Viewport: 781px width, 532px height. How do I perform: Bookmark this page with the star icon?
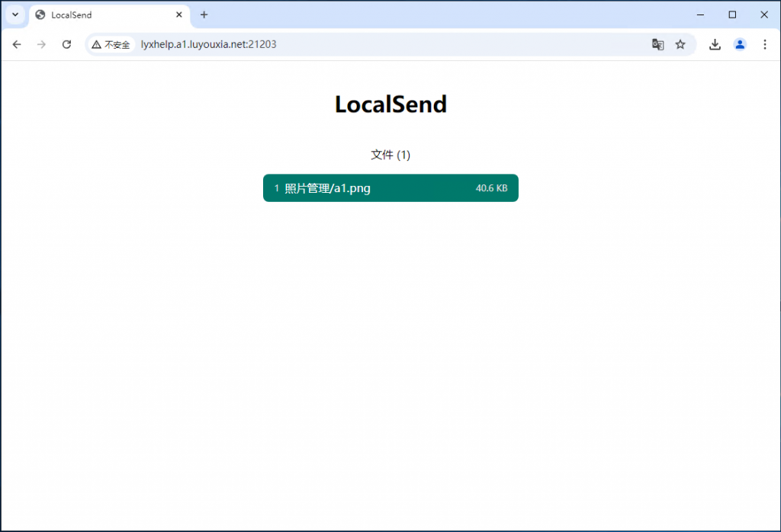[680, 44]
